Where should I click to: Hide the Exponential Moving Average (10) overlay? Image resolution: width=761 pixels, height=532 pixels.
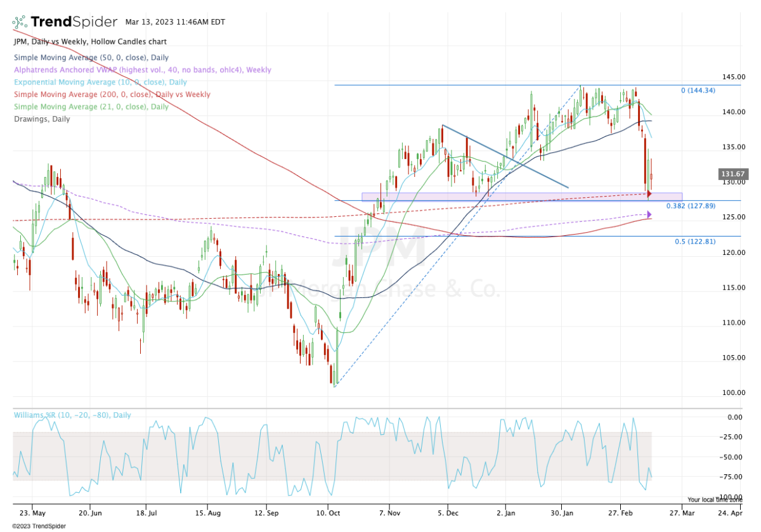coord(100,82)
